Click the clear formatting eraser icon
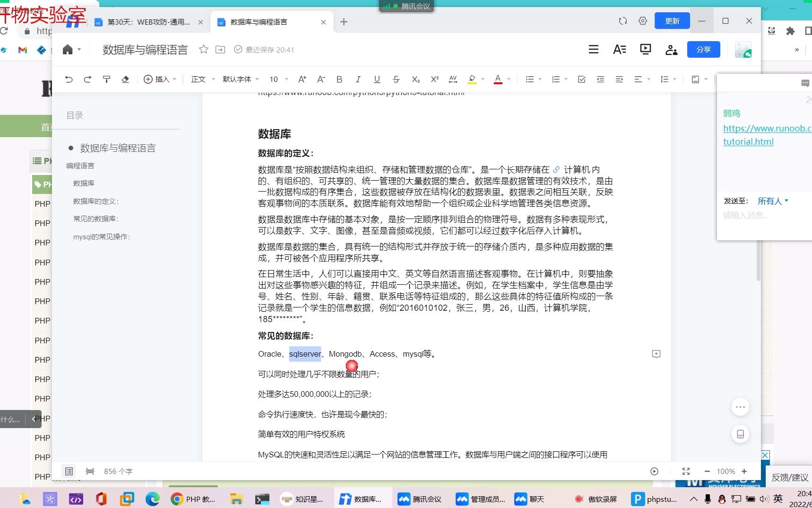This screenshot has height=508, width=812. tap(125, 79)
